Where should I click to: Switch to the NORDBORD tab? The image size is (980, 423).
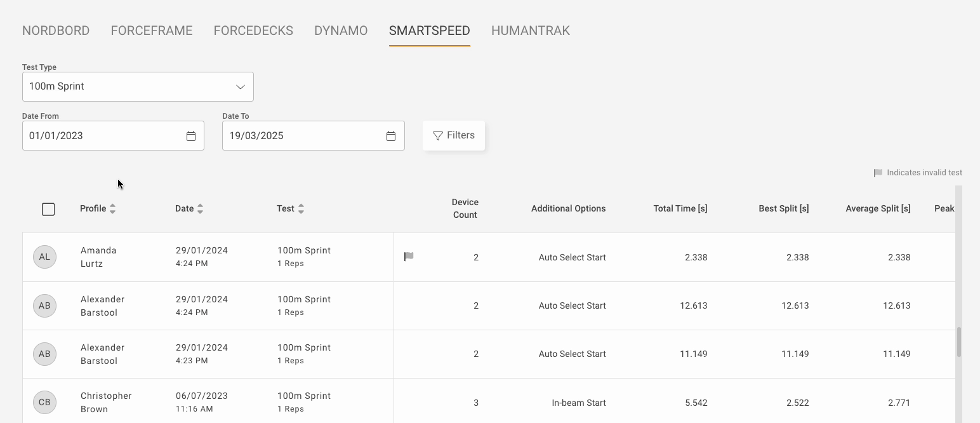pos(56,30)
